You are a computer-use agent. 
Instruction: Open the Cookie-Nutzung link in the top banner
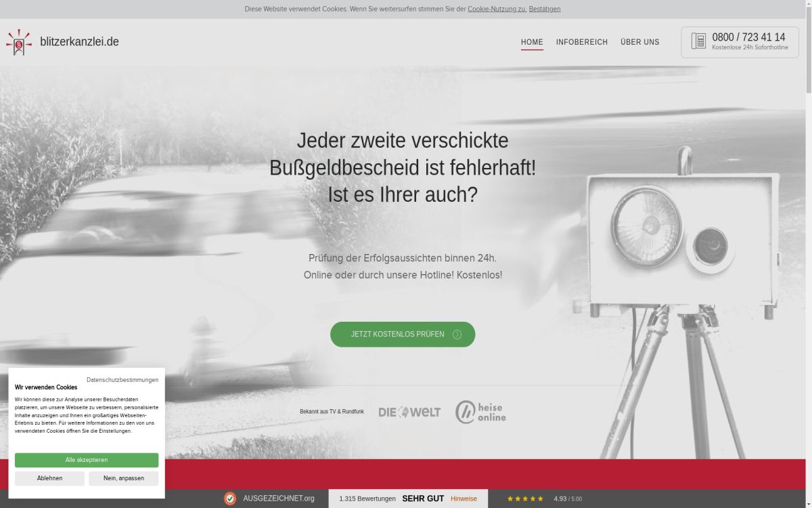[497, 9]
